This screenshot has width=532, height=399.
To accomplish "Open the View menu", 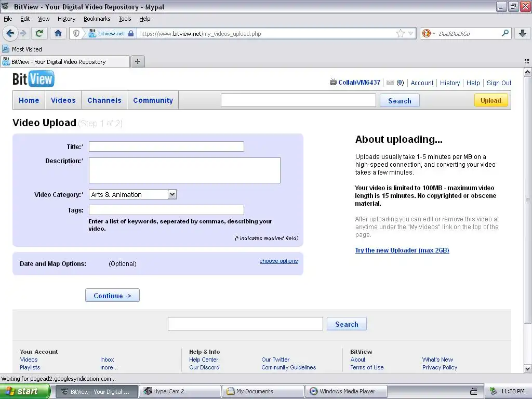I will (44, 19).
